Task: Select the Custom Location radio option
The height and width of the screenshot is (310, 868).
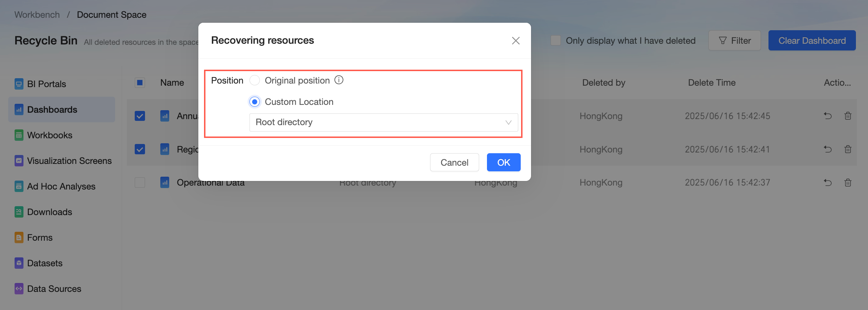Action: click(254, 102)
